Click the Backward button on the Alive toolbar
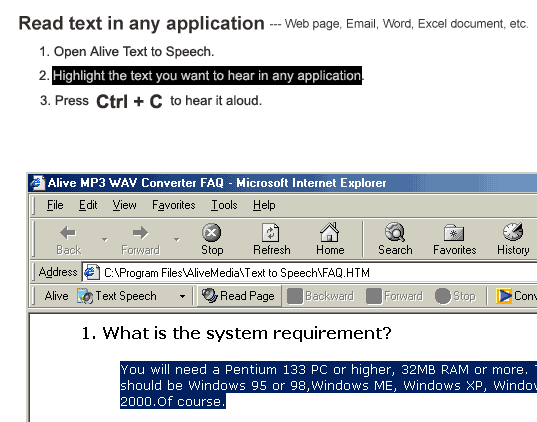 click(x=320, y=296)
